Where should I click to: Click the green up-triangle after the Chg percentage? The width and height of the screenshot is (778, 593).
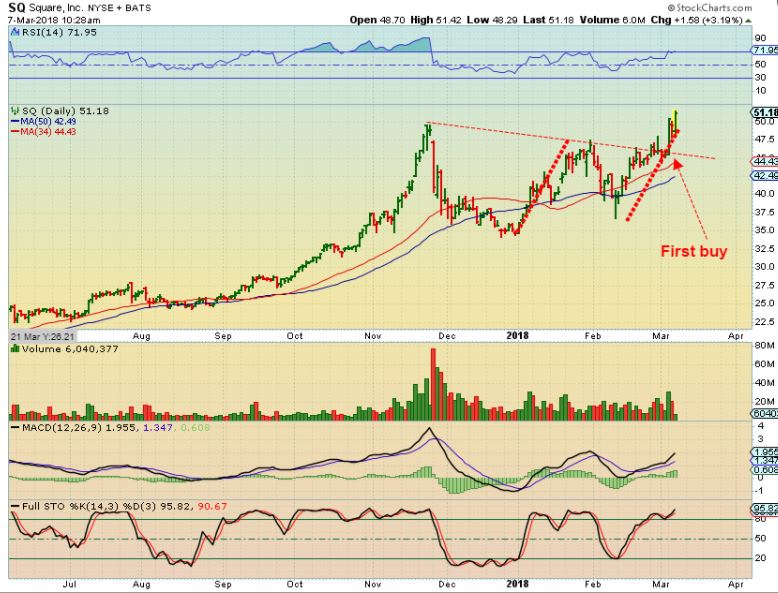pos(748,20)
